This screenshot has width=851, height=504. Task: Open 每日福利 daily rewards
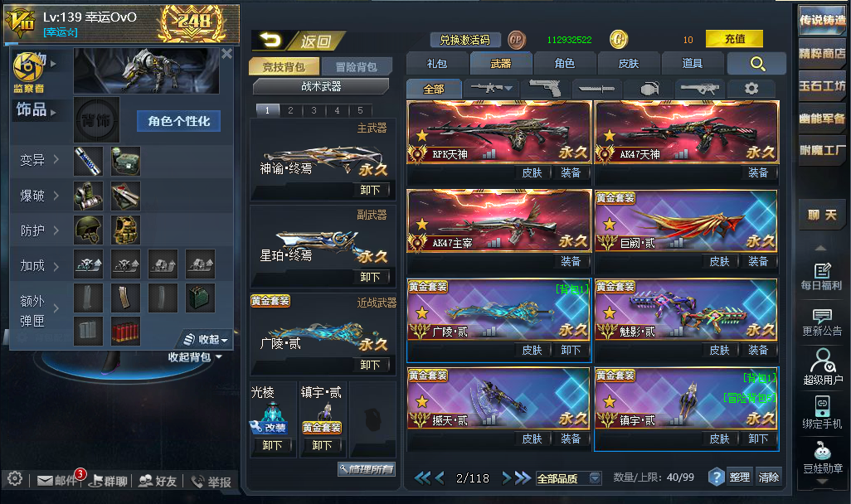pyautogui.click(x=822, y=277)
